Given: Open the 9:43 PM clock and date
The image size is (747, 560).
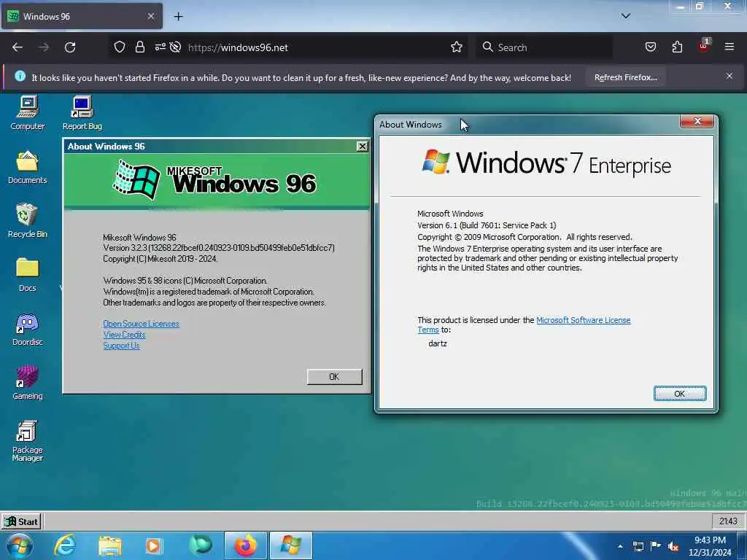Looking at the screenshot, I should coord(710,546).
